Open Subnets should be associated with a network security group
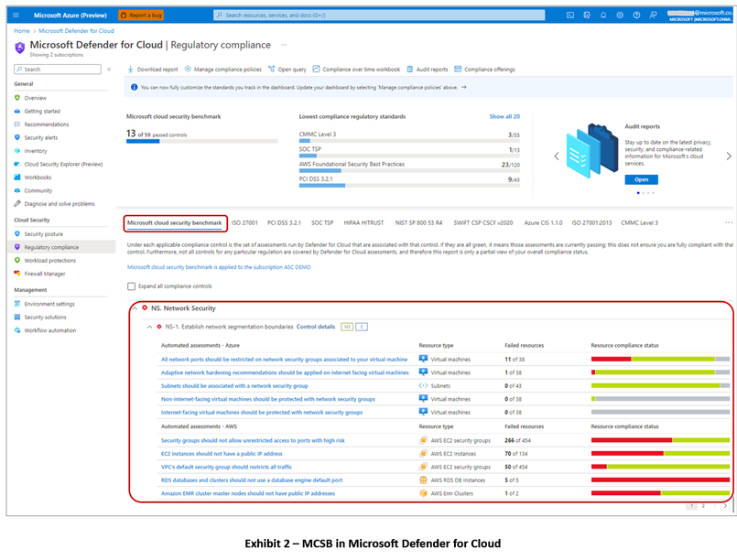 (234, 386)
